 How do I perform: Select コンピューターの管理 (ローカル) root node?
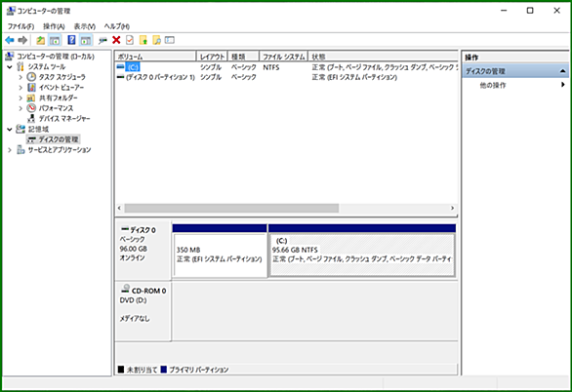(x=56, y=57)
